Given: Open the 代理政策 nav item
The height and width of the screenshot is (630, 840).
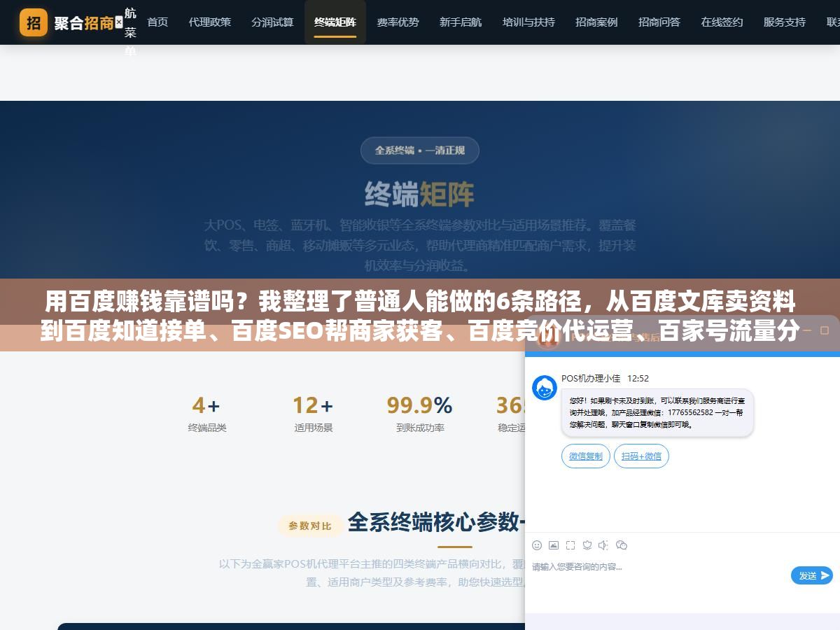Looking at the screenshot, I should (209, 22).
